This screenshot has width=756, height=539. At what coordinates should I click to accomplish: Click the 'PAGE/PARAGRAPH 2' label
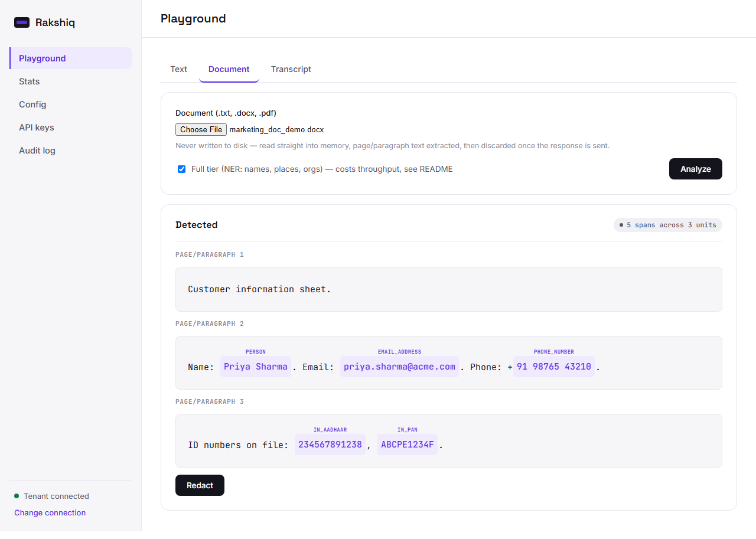click(x=210, y=324)
